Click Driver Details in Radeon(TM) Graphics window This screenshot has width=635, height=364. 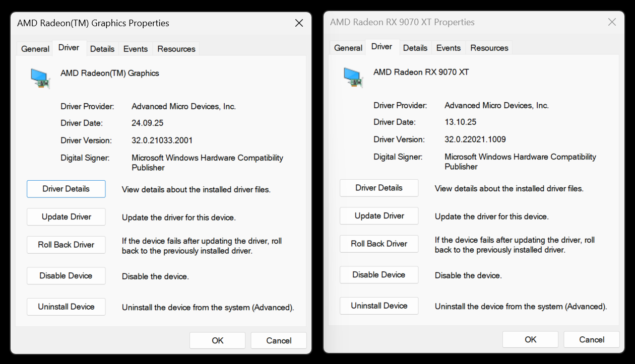(66, 189)
